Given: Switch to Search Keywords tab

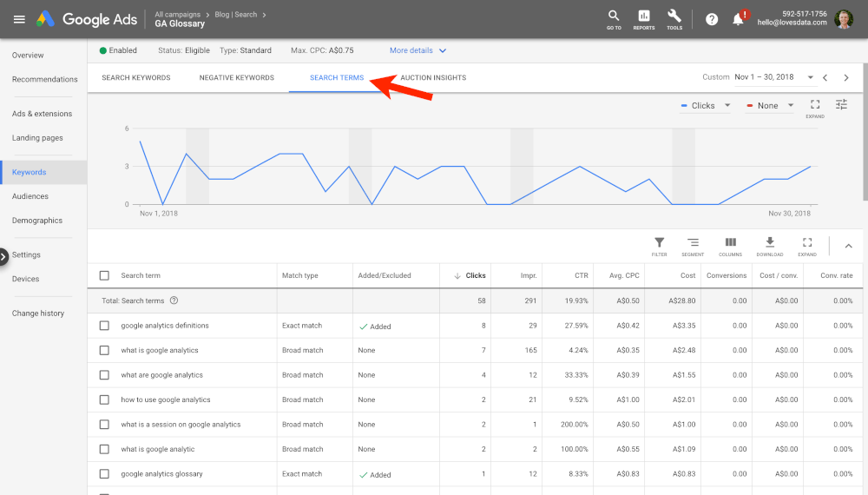Looking at the screenshot, I should 136,77.
